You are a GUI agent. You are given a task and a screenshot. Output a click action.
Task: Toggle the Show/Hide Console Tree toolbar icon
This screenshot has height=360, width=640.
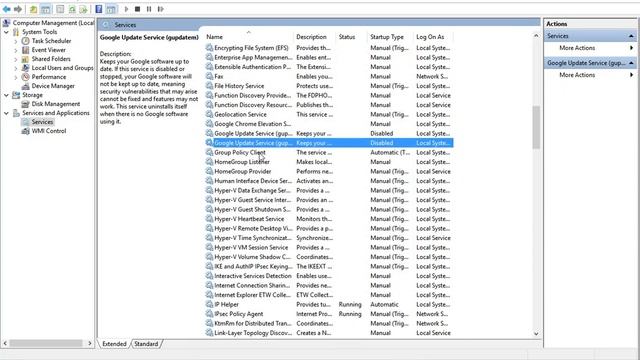[46, 9]
